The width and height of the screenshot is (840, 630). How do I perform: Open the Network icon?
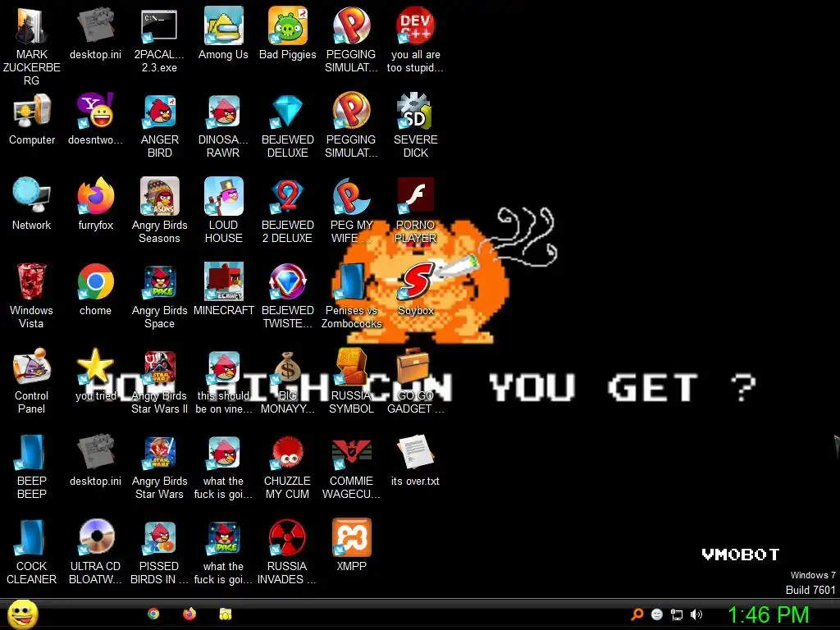tap(32, 196)
